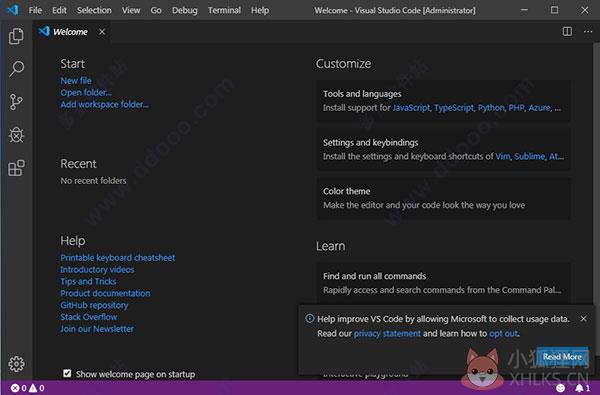Image resolution: width=600 pixels, height=395 pixels.
Task: Click the Read More button
Action: click(x=562, y=357)
